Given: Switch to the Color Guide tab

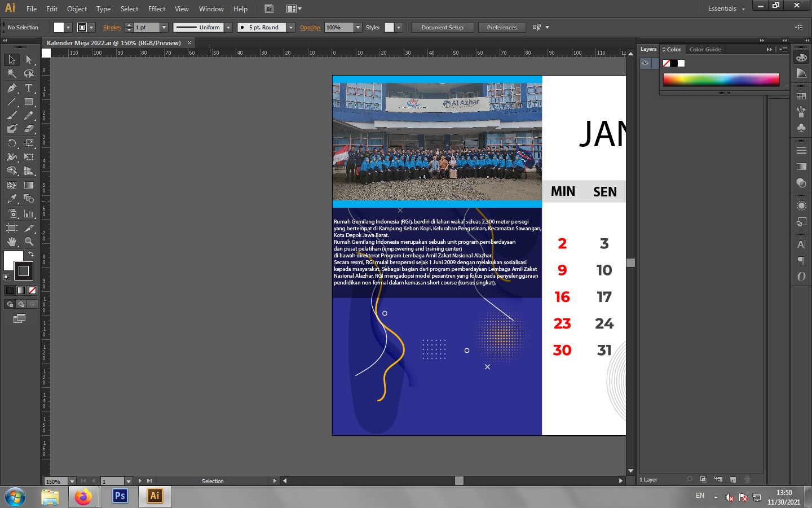Looking at the screenshot, I should pyautogui.click(x=705, y=50).
